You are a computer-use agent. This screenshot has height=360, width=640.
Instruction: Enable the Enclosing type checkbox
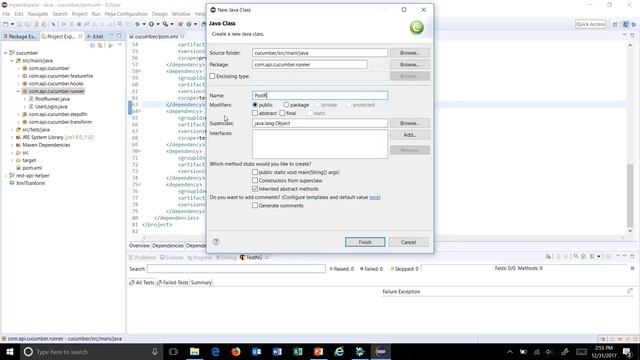coord(212,76)
